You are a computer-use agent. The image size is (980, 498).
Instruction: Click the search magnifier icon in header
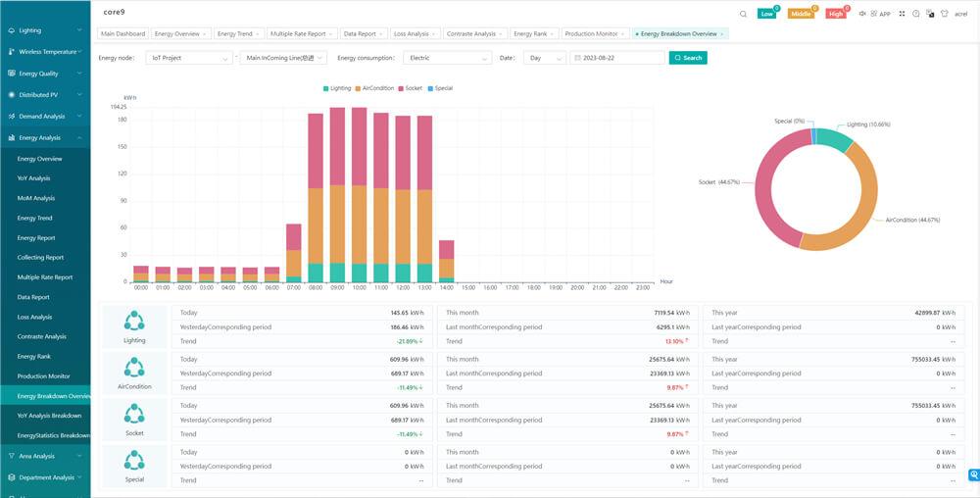[743, 14]
